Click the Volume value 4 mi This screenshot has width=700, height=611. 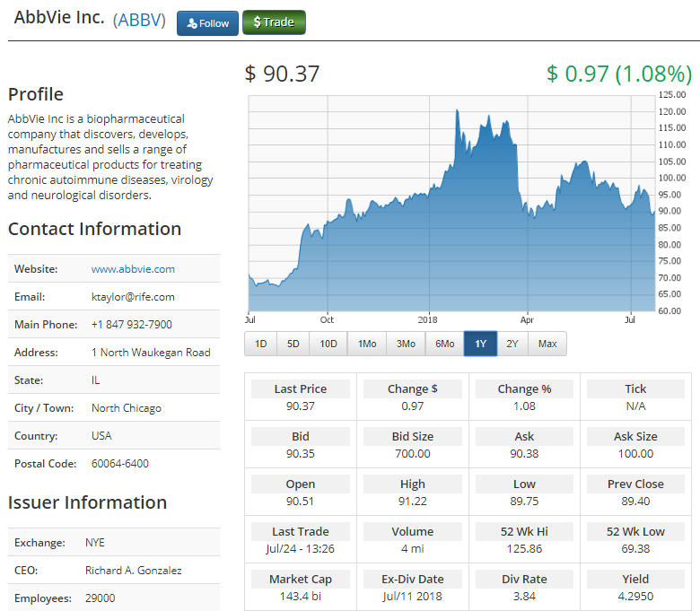click(x=413, y=549)
